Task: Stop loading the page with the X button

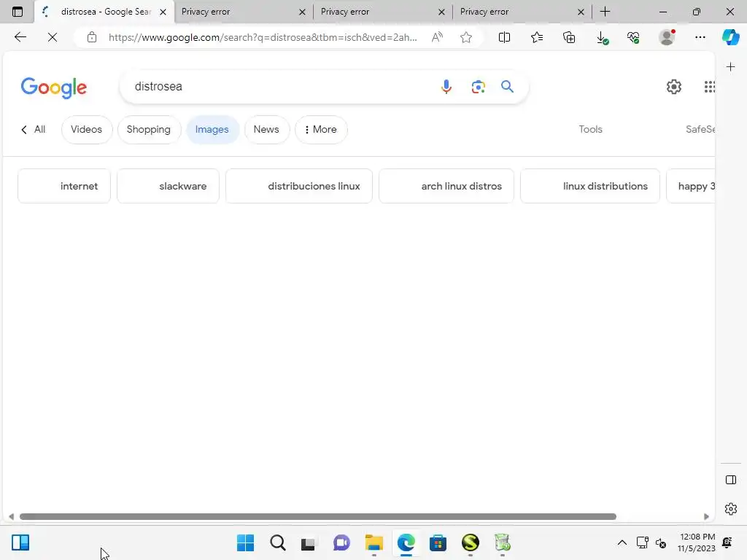Action: pyautogui.click(x=53, y=37)
